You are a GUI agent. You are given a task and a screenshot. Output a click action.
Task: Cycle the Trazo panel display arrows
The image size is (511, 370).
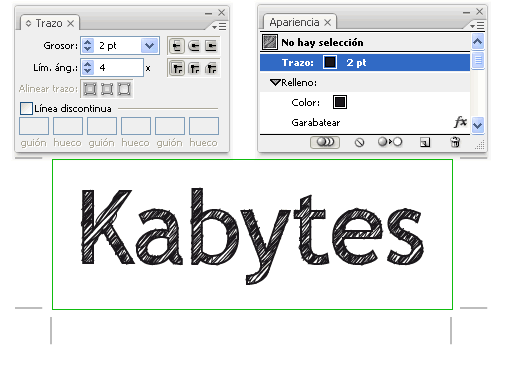coord(29,23)
